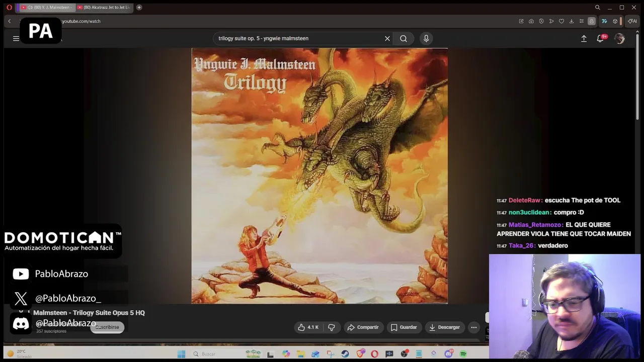This screenshot has width=644, height=362.
Task: Open YouTube notifications bell
Action: [x=600, y=39]
